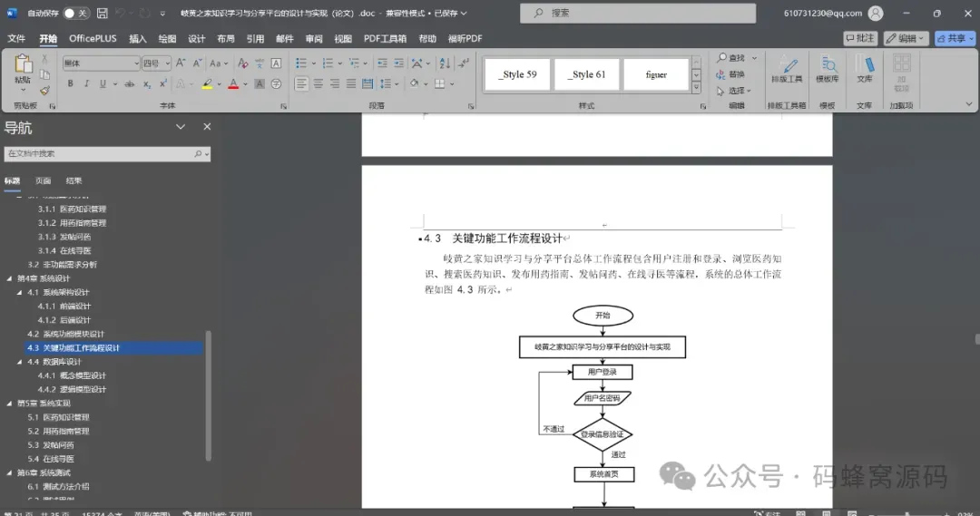Click the Save icon in title bar

pos(102,13)
